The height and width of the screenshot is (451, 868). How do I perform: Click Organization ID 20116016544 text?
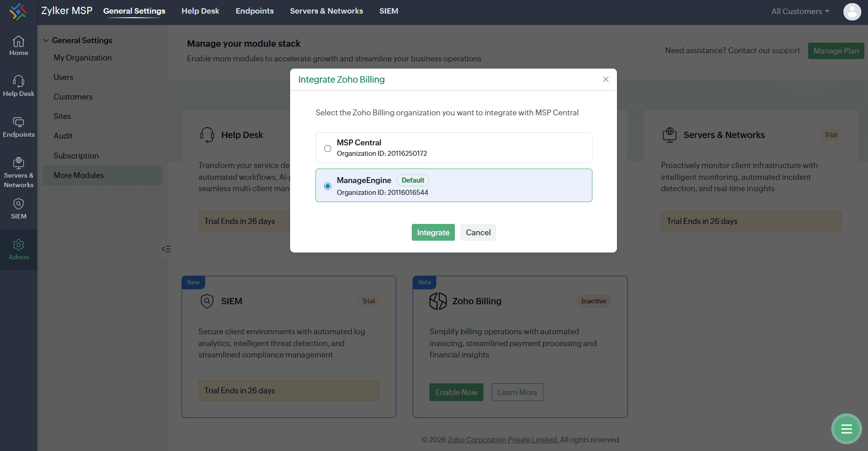pyautogui.click(x=382, y=193)
